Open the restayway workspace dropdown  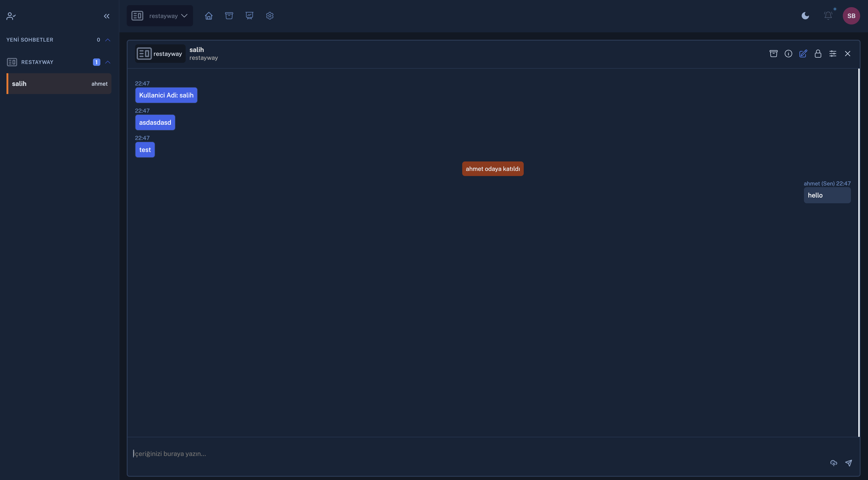click(x=160, y=16)
